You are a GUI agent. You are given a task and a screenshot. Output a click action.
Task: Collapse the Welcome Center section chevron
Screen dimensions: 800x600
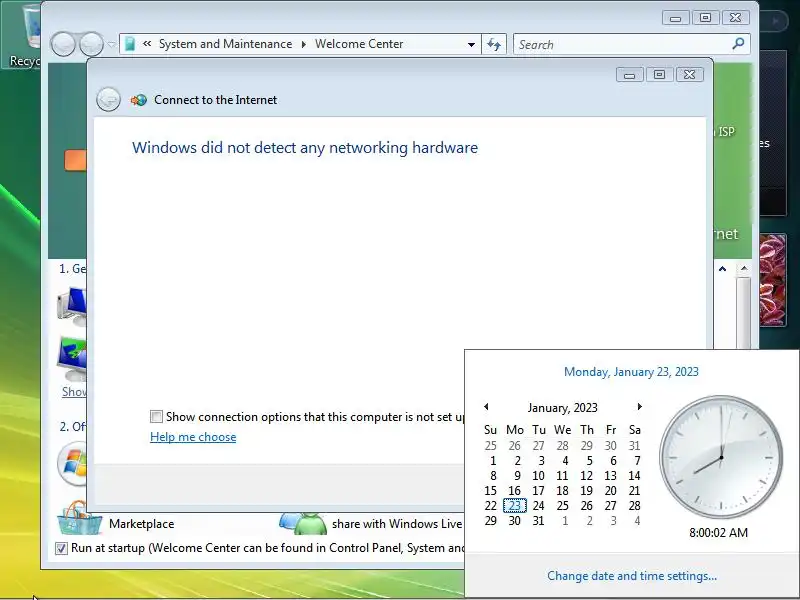[x=722, y=269]
